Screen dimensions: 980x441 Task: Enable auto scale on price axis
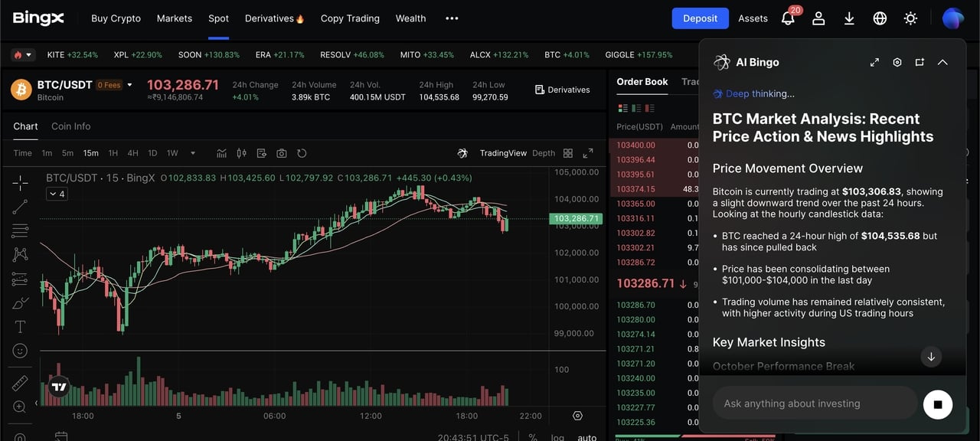point(586,437)
